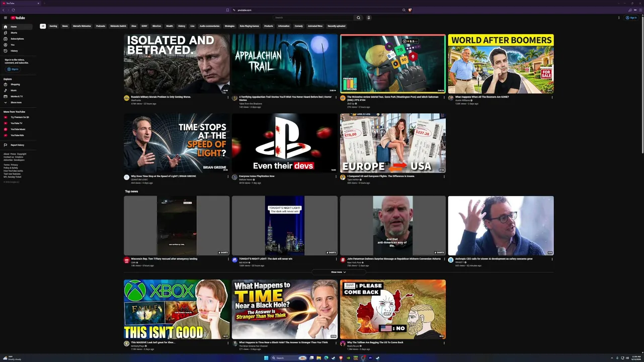Screen dimensions: 644x362
Task: Open the Europe vs USA flights thumbnail
Action: [392, 143]
